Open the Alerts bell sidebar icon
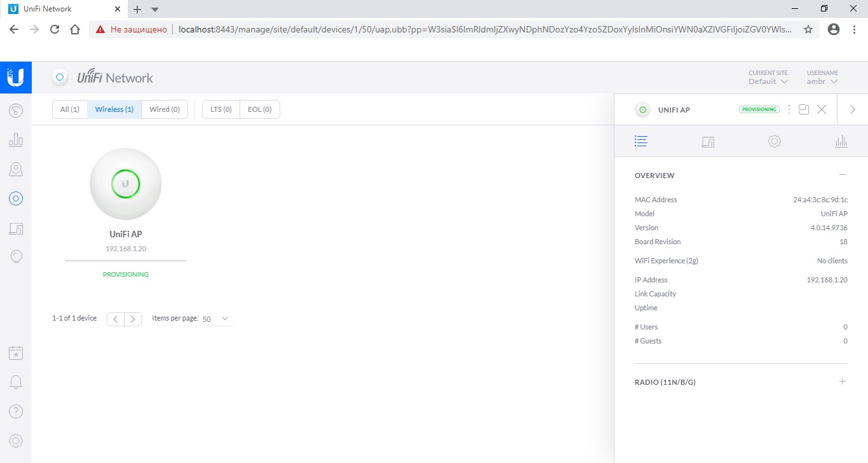 click(16, 382)
